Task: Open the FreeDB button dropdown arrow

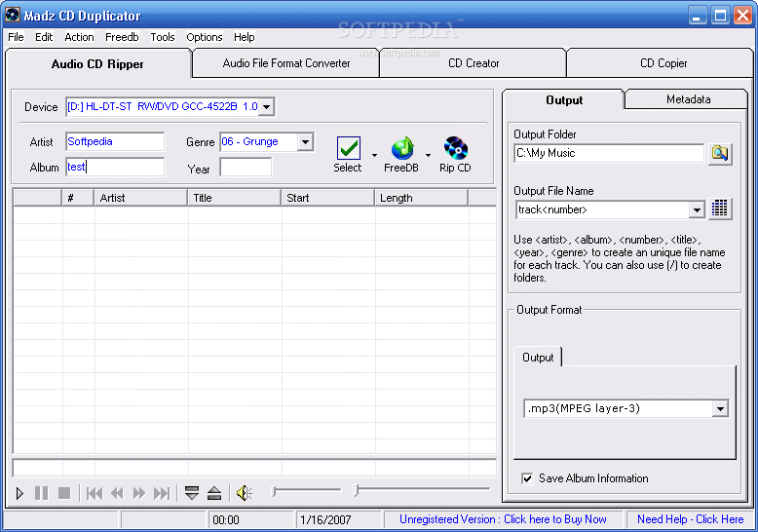Action: 428,155
